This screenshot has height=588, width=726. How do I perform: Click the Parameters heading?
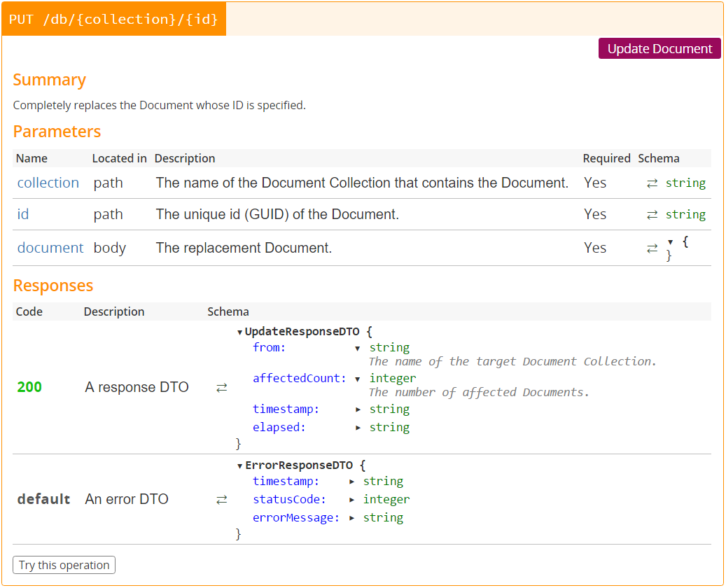click(x=57, y=132)
